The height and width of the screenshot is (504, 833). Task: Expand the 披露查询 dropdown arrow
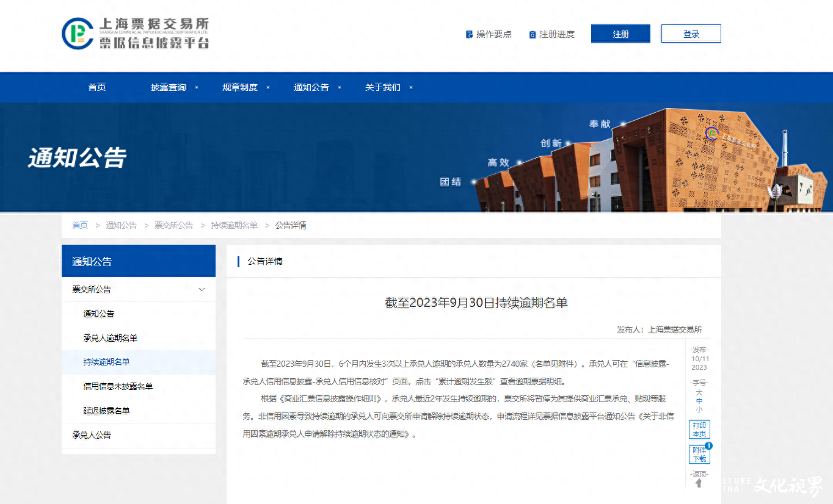197,88
